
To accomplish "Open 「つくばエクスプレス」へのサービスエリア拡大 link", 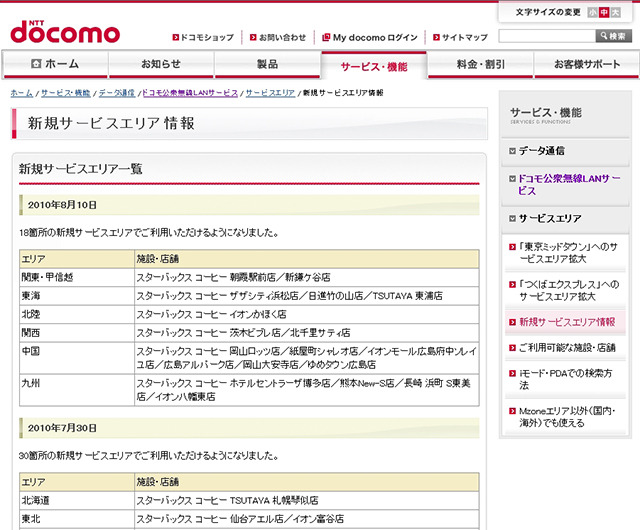I will tap(569, 291).
